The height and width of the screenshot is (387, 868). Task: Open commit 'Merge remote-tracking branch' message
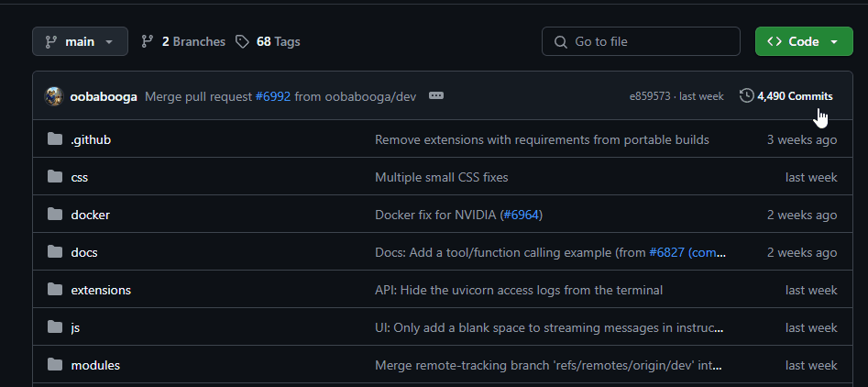tap(549, 365)
